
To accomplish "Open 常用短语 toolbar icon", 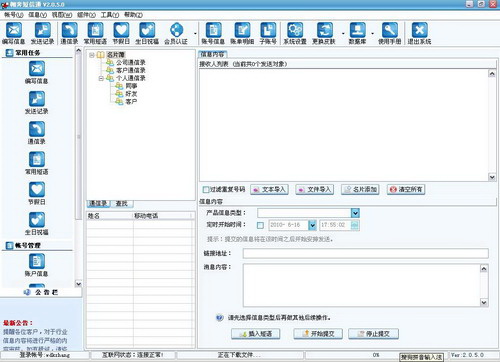I will click(95, 33).
